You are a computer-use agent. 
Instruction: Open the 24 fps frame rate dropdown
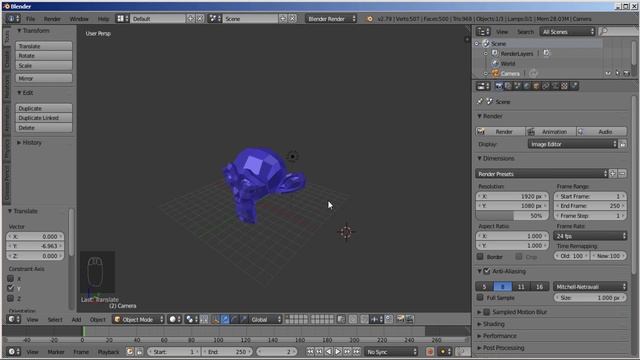pos(590,236)
